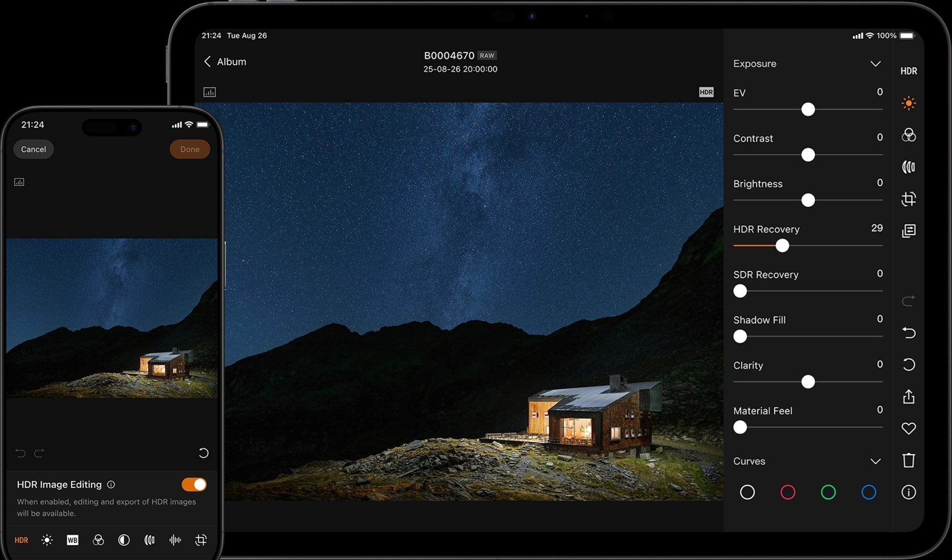Screen dimensions: 952x560
Task: Click the Contrast slider handle
Action: point(808,155)
